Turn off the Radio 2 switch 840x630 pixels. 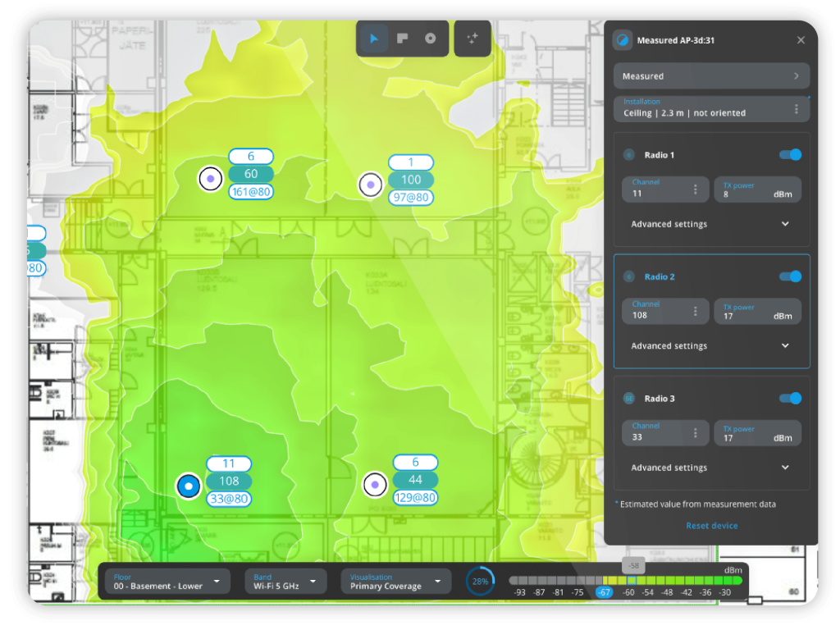pos(790,276)
